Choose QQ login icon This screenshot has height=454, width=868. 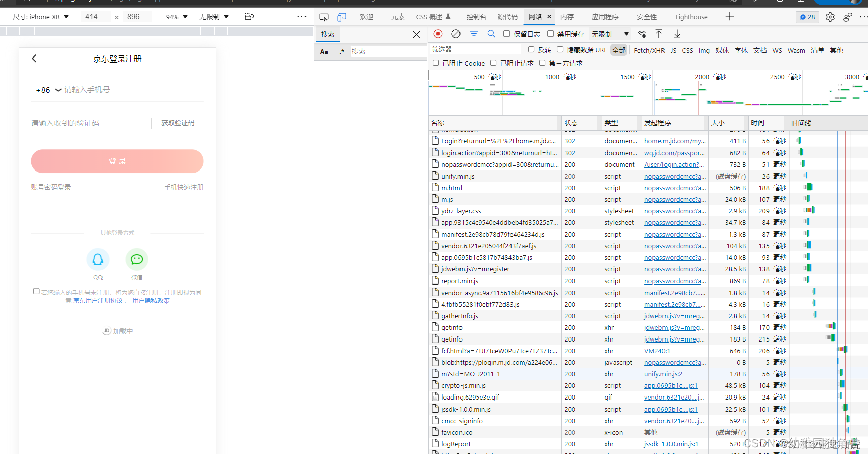pyautogui.click(x=98, y=259)
